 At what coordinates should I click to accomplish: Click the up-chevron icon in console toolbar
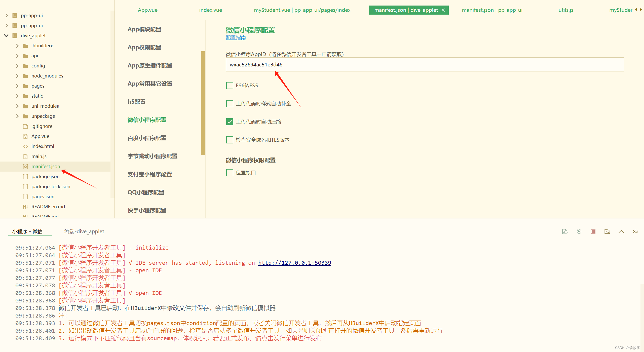click(x=621, y=231)
